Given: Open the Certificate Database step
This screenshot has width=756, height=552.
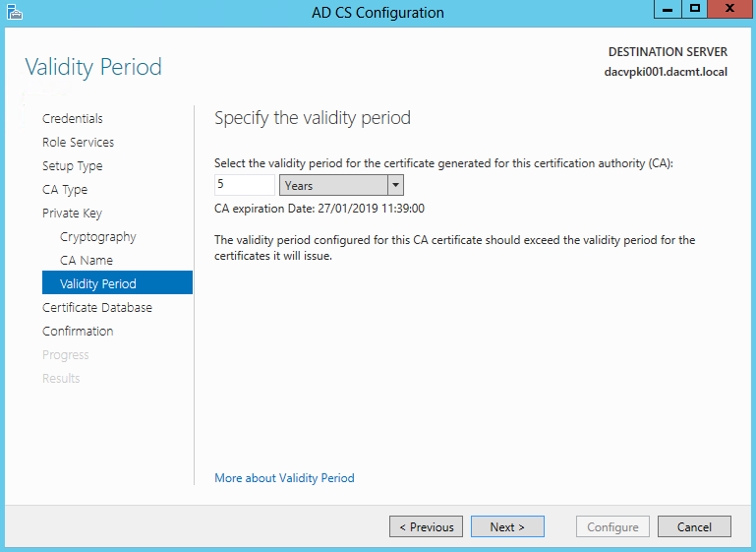Looking at the screenshot, I should click(97, 308).
